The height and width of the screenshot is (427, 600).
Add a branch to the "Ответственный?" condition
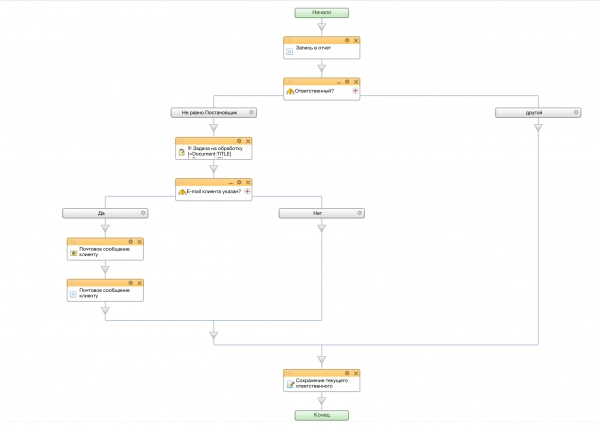point(355,91)
